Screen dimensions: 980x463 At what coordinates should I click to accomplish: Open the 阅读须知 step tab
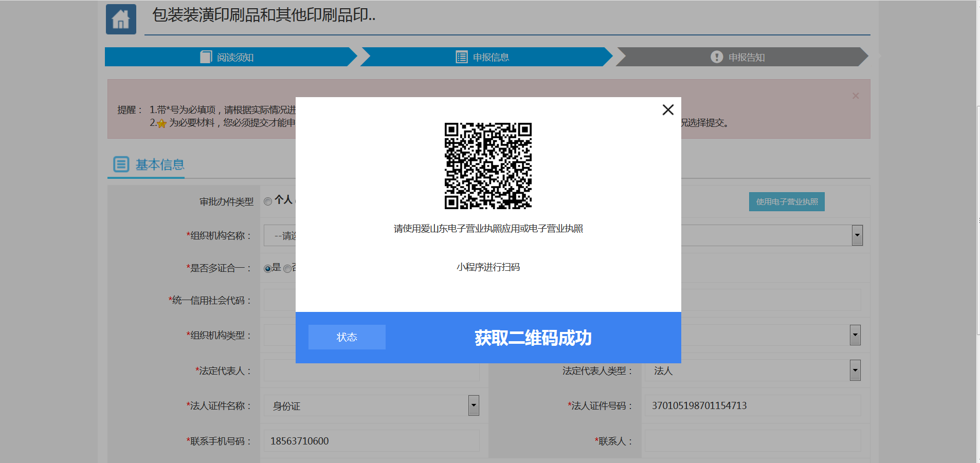(x=231, y=57)
